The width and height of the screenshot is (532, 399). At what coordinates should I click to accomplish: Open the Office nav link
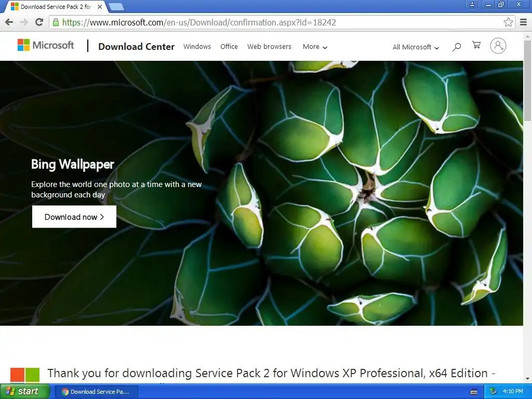point(229,46)
